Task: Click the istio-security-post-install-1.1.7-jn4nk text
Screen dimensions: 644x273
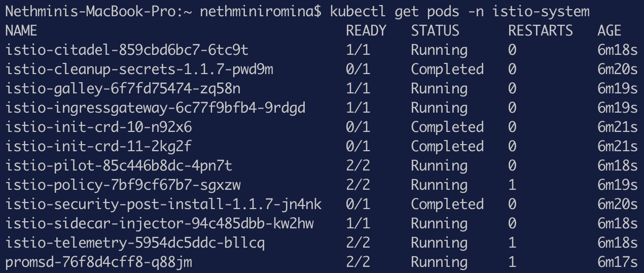Action: click(x=163, y=204)
